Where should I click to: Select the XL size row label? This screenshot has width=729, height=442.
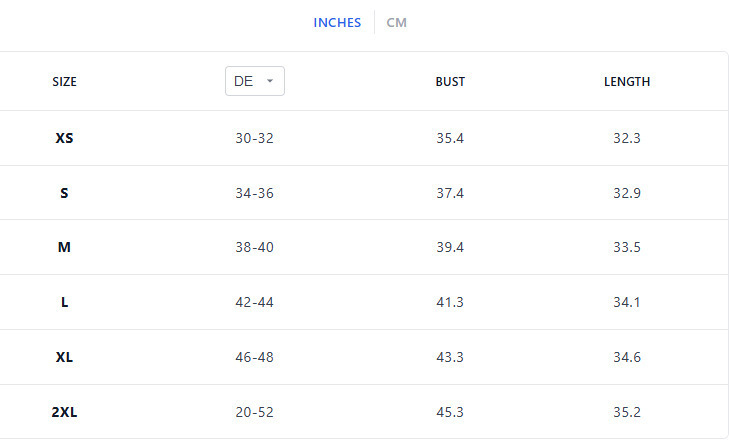point(64,357)
